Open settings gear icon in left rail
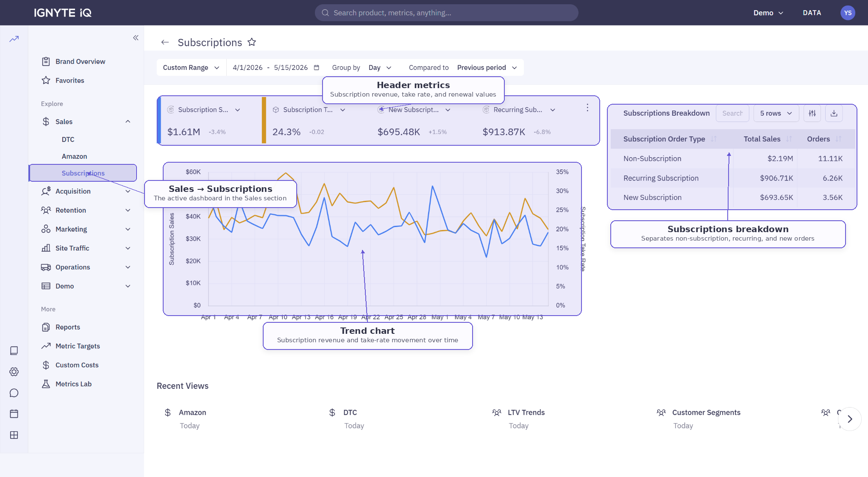Screen dimensions: 868x477 pos(14,372)
